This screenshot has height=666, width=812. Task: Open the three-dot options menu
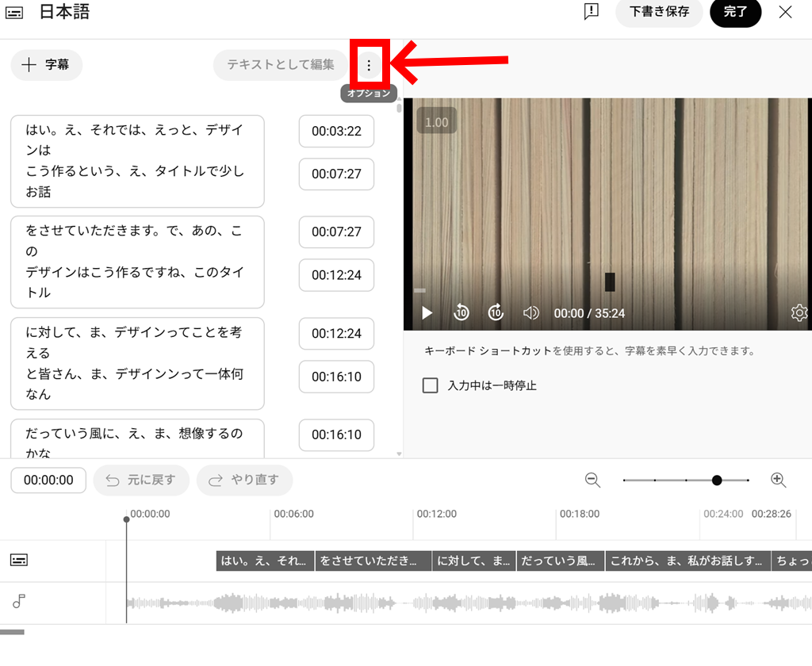(x=368, y=65)
